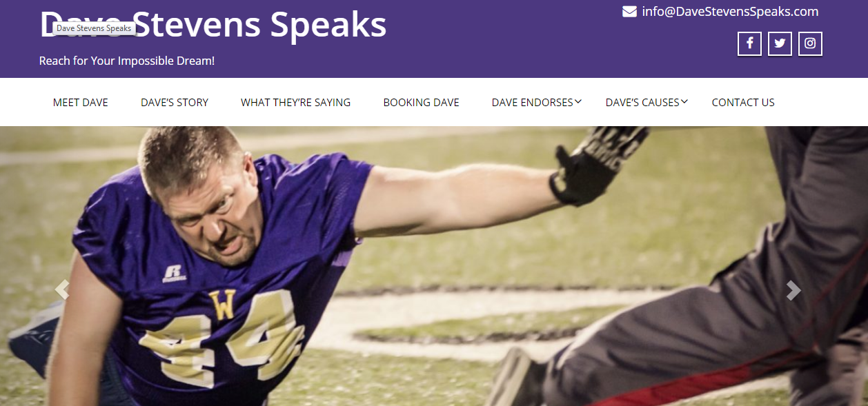The height and width of the screenshot is (406, 868).
Task: Click the Dave Stevens Speaks tooltip label
Action: 94,28
